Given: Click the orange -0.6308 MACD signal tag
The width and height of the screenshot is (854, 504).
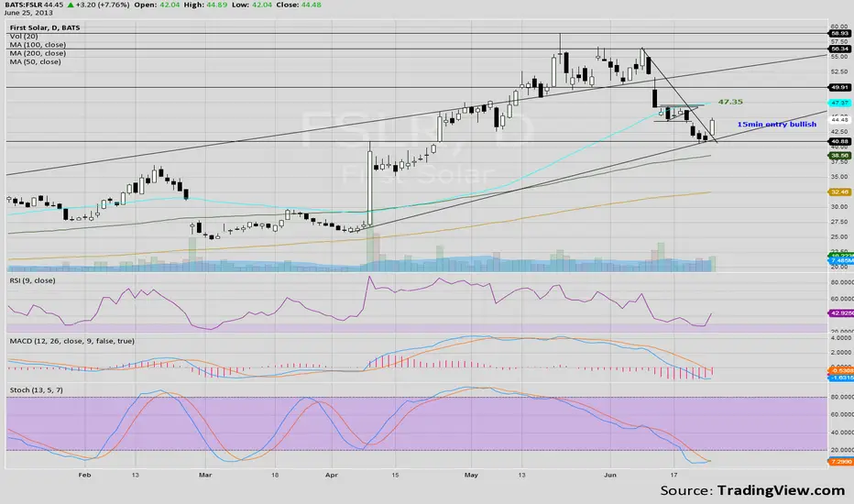Looking at the screenshot, I should [x=841, y=370].
